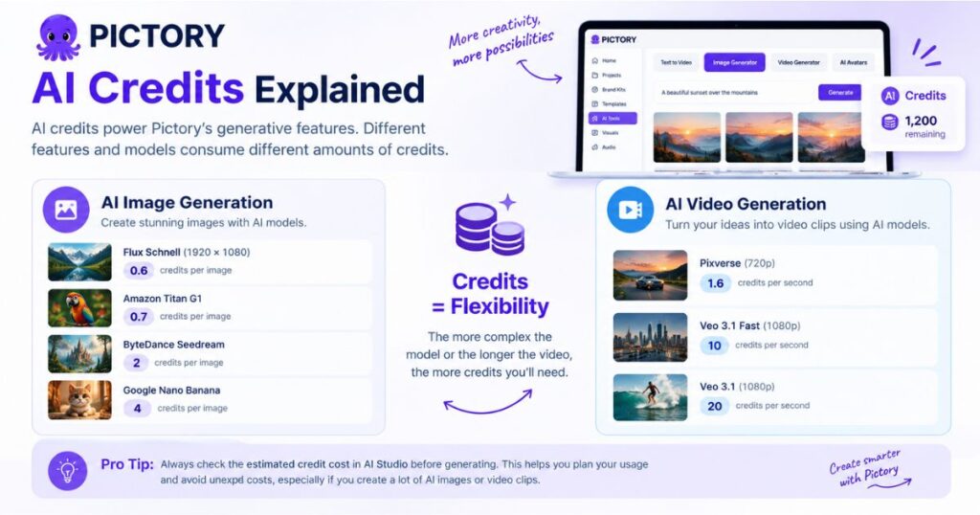980x515 pixels.
Task: Click the Brand Kits icon in sidebar
Action: [x=595, y=89]
